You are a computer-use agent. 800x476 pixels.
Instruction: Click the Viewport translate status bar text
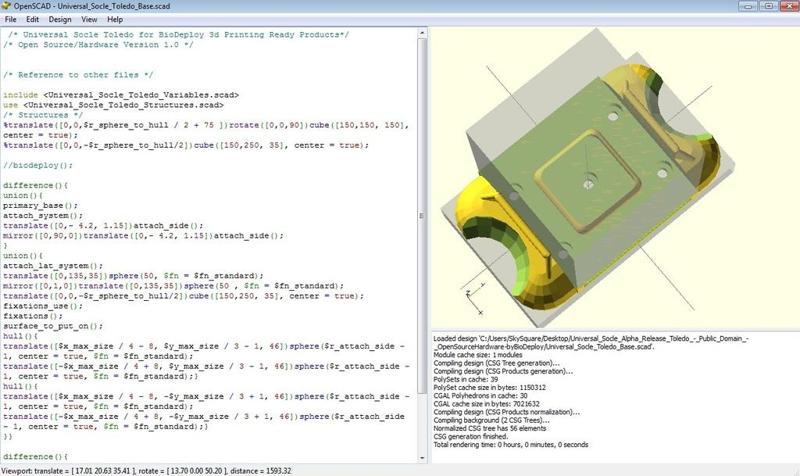click(146, 471)
